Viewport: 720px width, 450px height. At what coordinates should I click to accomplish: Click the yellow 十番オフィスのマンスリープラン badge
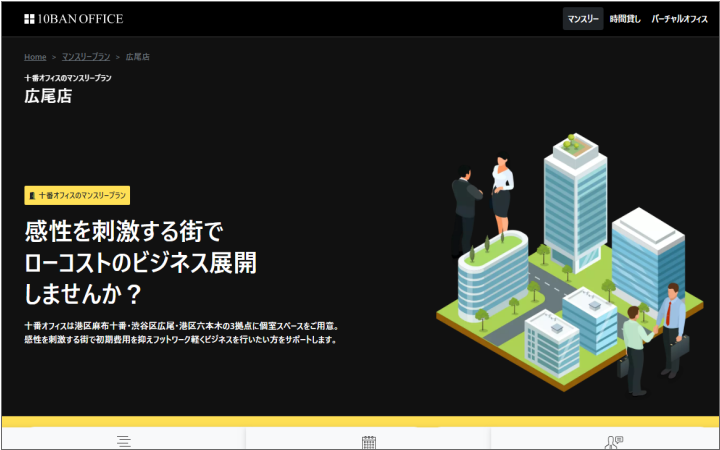pos(77,196)
